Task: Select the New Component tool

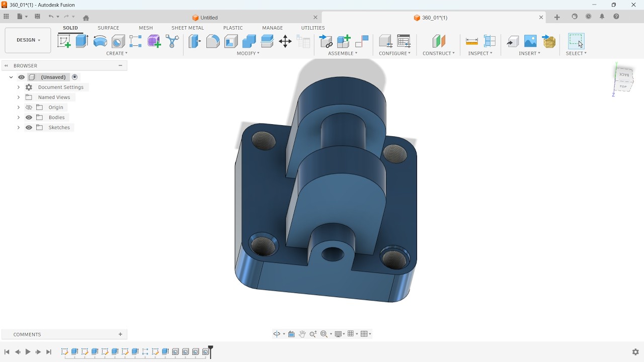Action: pos(344,41)
